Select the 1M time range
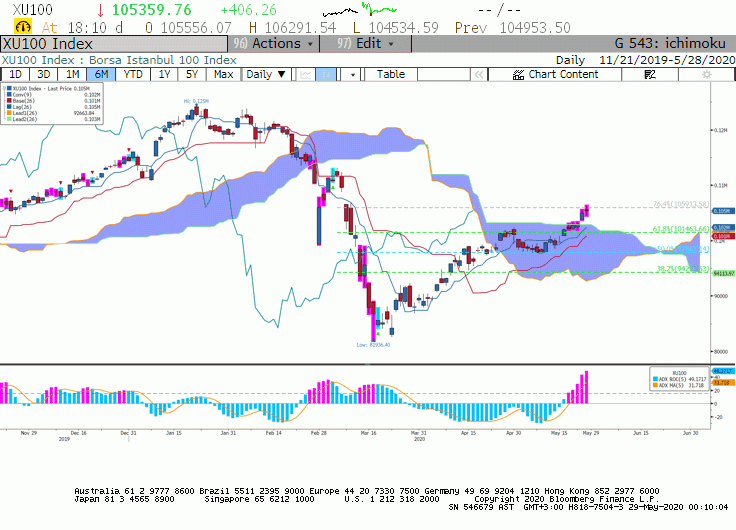The image size is (736, 530). click(x=72, y=74)
